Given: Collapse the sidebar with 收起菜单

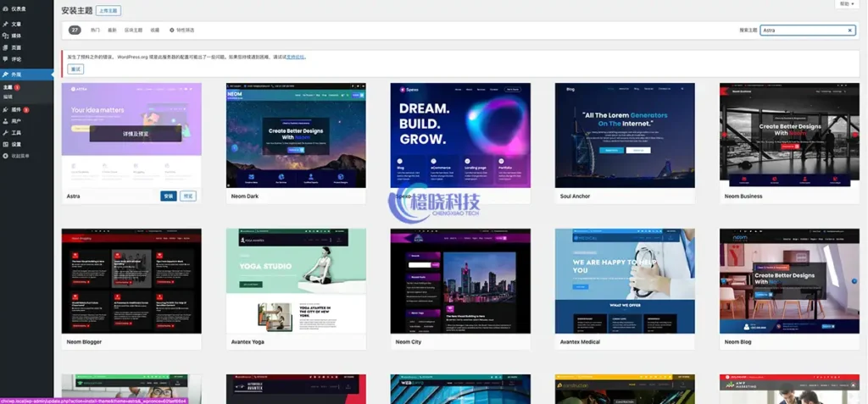Looking at the screenshot, I should coord(5,156).
